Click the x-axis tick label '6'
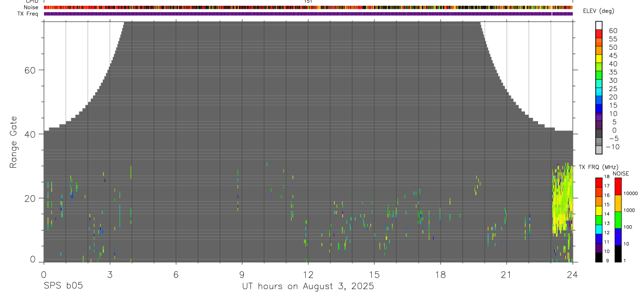Viewport: 644px width, 297px height. (176, 274)
